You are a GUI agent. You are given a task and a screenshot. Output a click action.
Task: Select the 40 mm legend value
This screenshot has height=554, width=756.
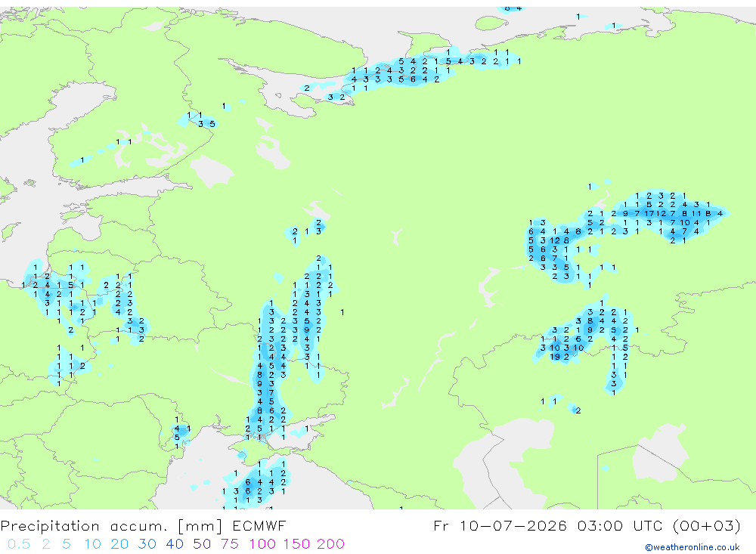[x=175, y=544]
